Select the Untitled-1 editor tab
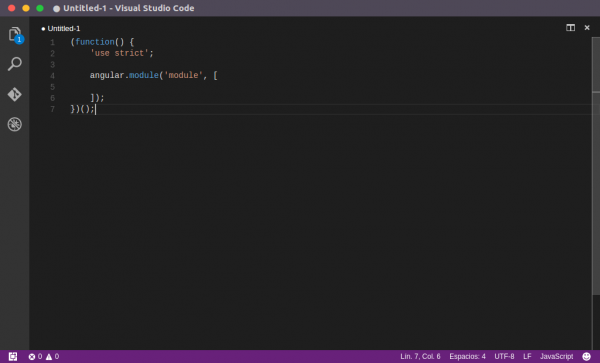 click(60, 29)
